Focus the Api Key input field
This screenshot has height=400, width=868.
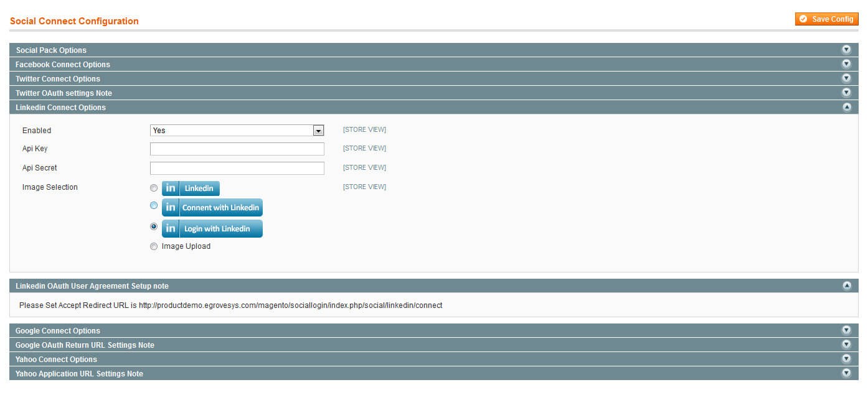coord(237,149)
